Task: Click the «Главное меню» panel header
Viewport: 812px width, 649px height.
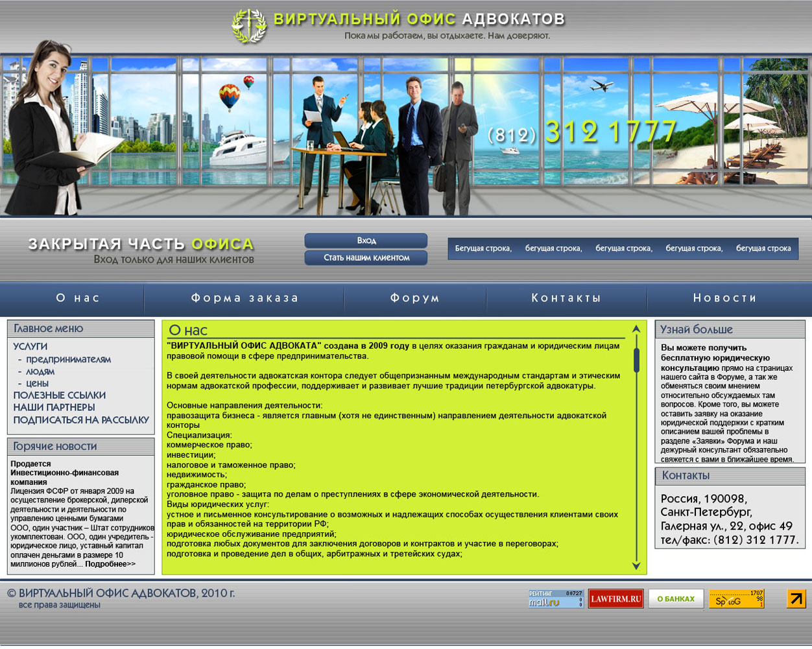Action: pos(80,329)
